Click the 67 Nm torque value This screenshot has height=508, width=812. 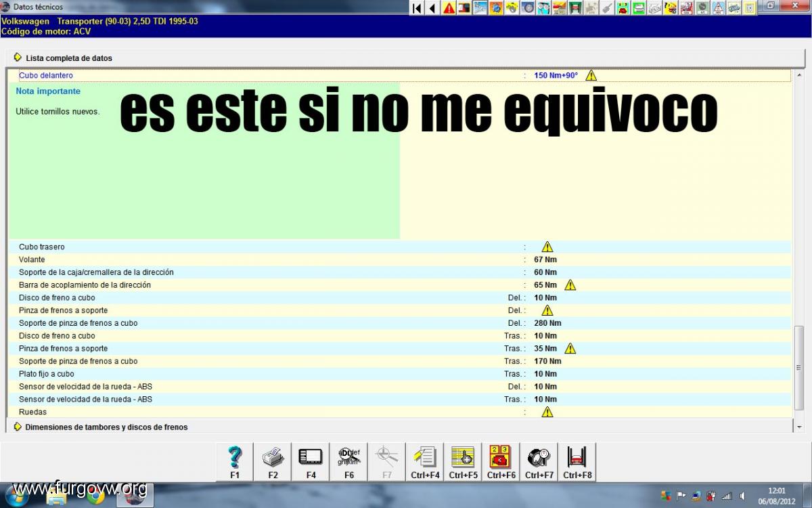pyautogui.click(x=545, y=259)
